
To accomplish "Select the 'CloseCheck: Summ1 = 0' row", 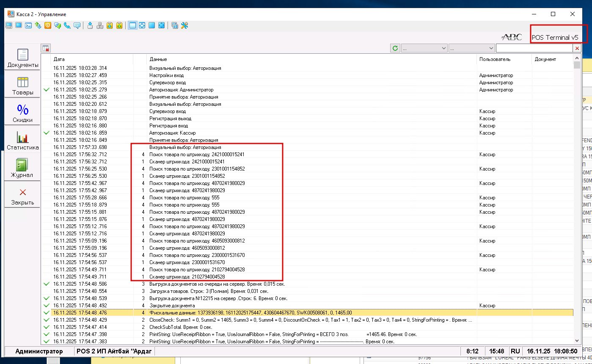I will point(308,320).
